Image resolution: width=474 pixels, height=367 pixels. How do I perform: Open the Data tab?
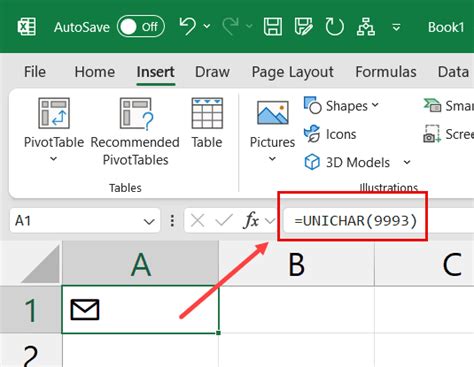coord(453,72)
